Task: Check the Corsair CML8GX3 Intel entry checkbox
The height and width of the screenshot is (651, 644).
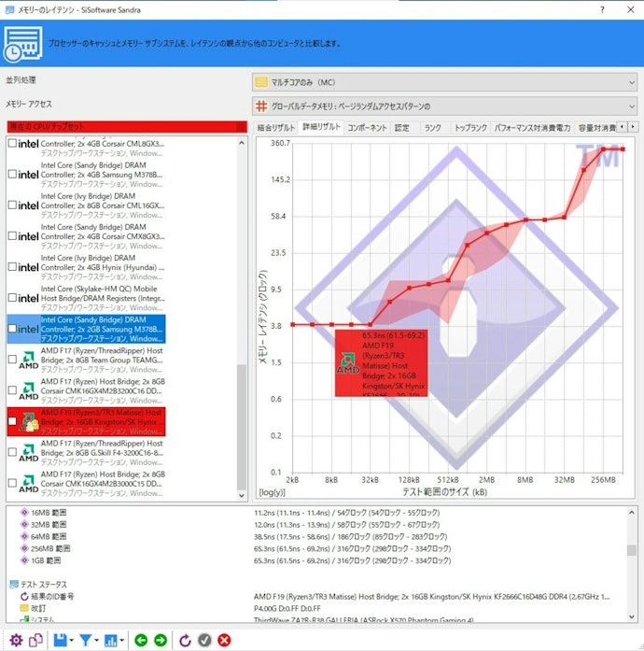Action: [12, 143]
